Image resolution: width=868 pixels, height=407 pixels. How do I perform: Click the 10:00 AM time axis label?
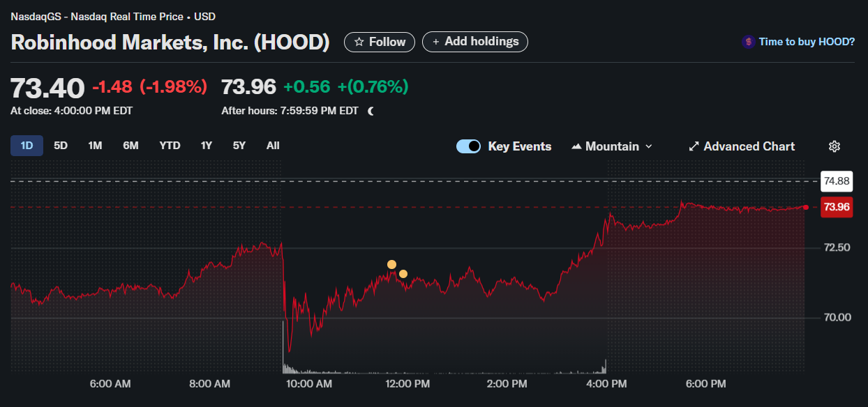tap(309, 384)
